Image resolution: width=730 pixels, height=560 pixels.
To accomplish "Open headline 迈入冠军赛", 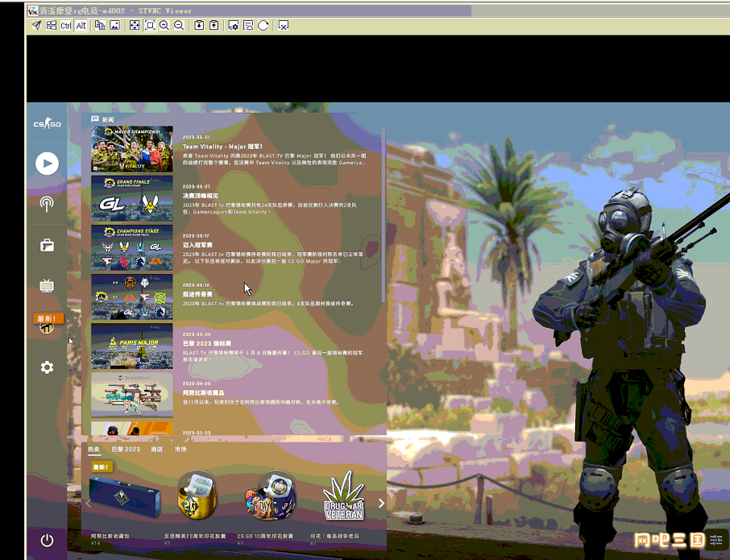I will click(197, 245).
